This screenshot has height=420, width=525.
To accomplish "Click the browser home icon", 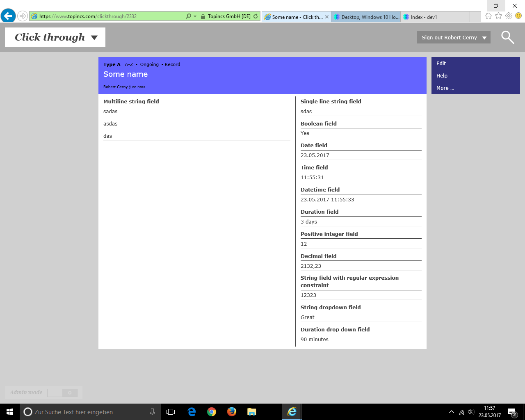I will (x=488, y=16).
